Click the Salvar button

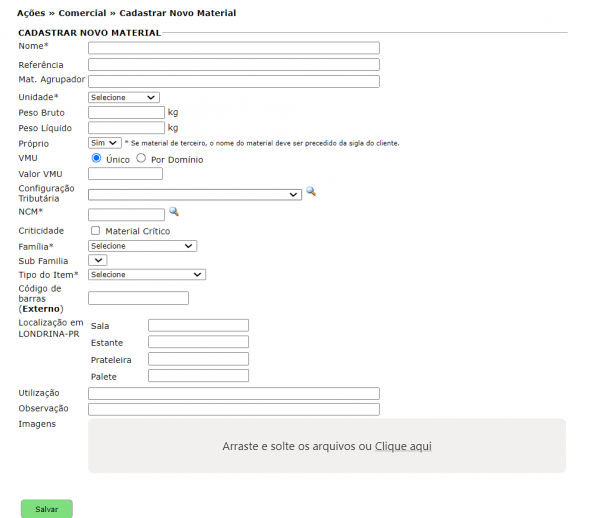pyautogui.click(x=47, y=508)
